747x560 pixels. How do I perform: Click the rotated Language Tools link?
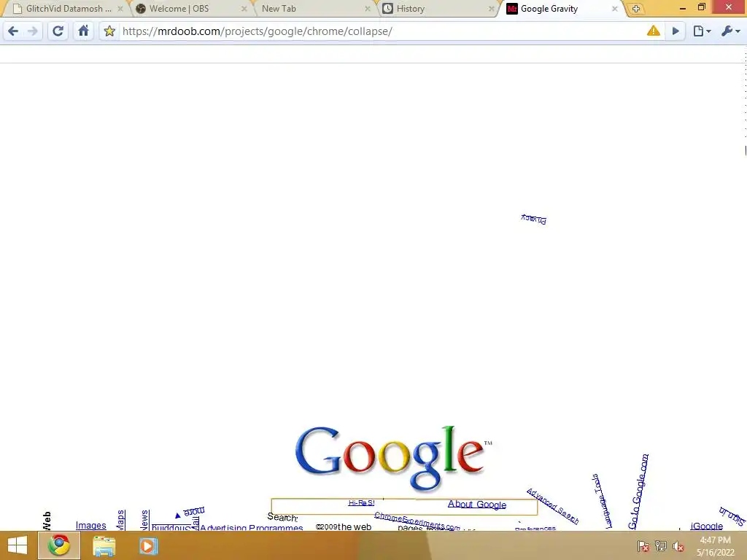tap(602, 501)
